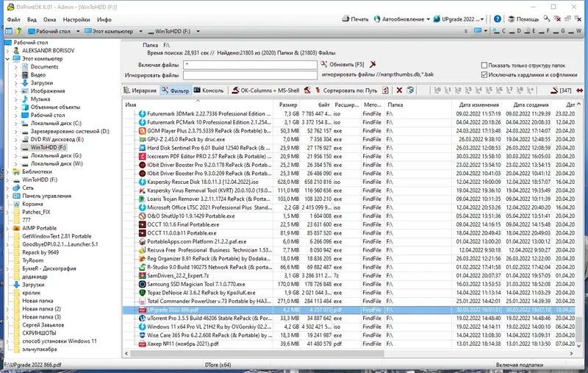Collapse the Этот компьютер tree node
Image resolution: width=588 pixels, height=373 pixels.
7,59
